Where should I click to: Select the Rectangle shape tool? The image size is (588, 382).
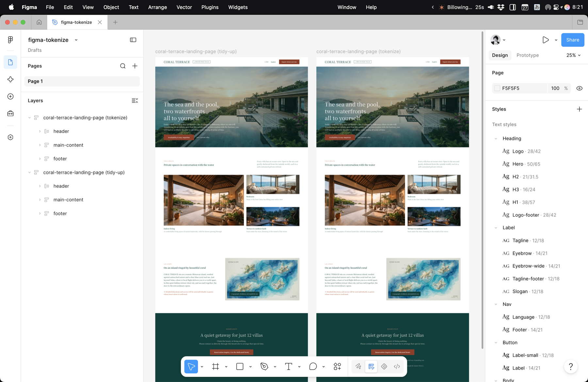coord(240,367)
